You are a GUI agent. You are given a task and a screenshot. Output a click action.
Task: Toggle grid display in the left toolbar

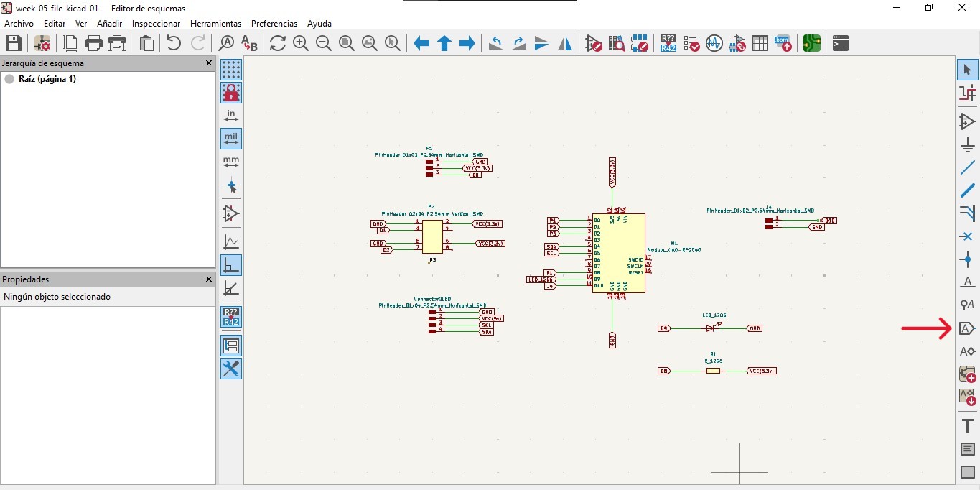[x=231, y=70]
